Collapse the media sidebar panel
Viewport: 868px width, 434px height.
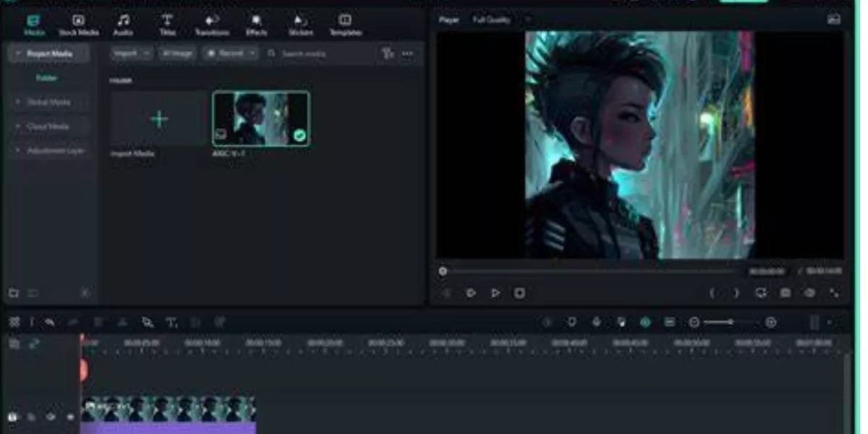coord(85,293)
